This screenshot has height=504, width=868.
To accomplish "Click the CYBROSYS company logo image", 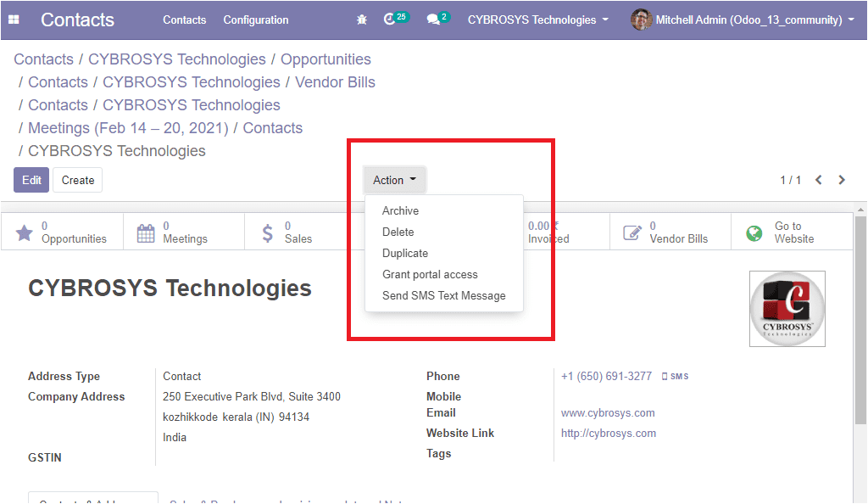I will [x=787, y=309].
